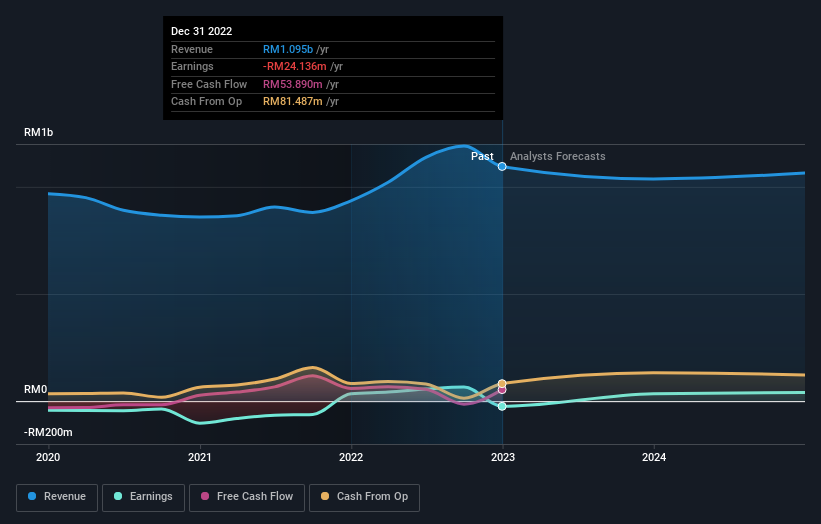Image resolution: width=821 pixels, height=524 pixels.
Task: Click the Past label on chart
Action: 482,156
